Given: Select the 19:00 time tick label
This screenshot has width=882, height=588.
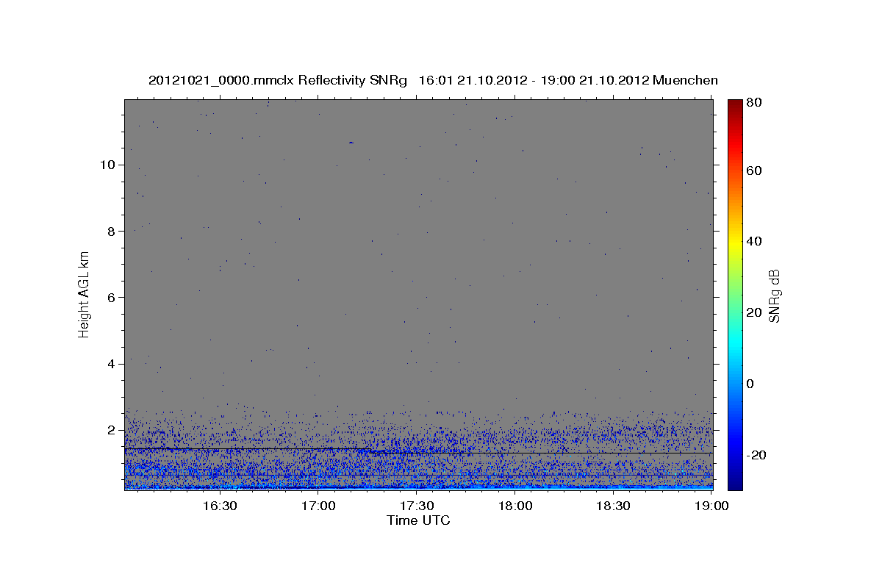Looking at the screenshot, I should pyautogui.click(x=711, y=506).
